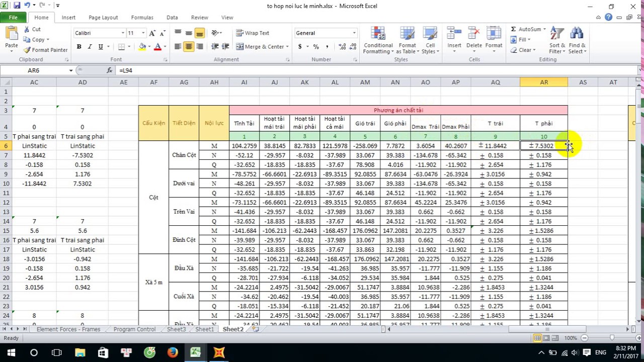Open Excel from Windows taskbar
The image size is (644, 362).
[195, 352]
